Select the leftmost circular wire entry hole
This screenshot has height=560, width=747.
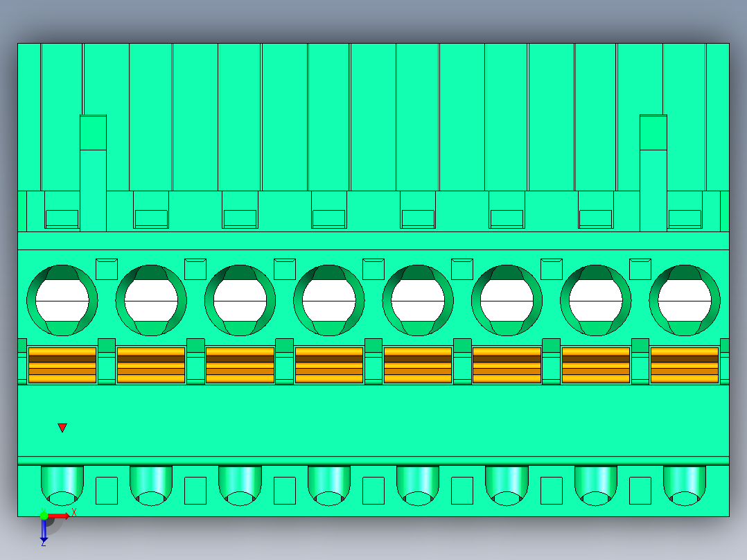62,301
